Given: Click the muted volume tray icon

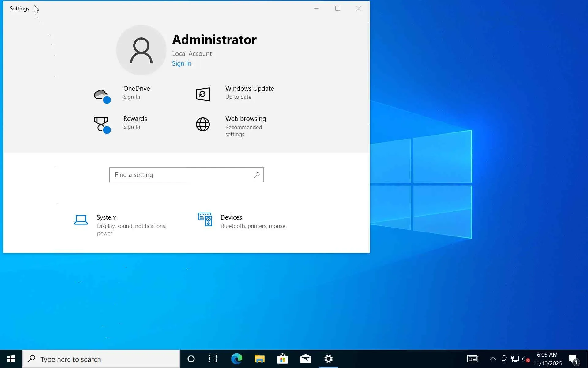Looking at the screenshot, I should (x=526, y=359).
